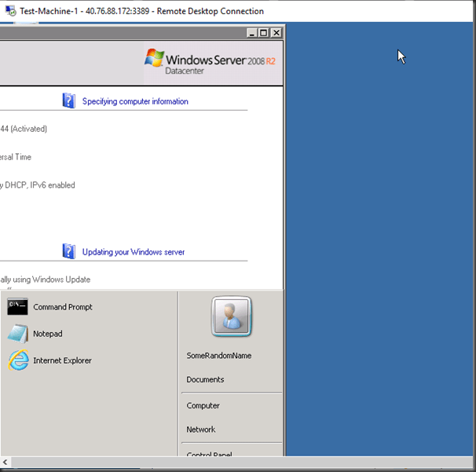Select SomeRandomName user folder in Start menu
The image size is (476, 472).
coord(218,356)
